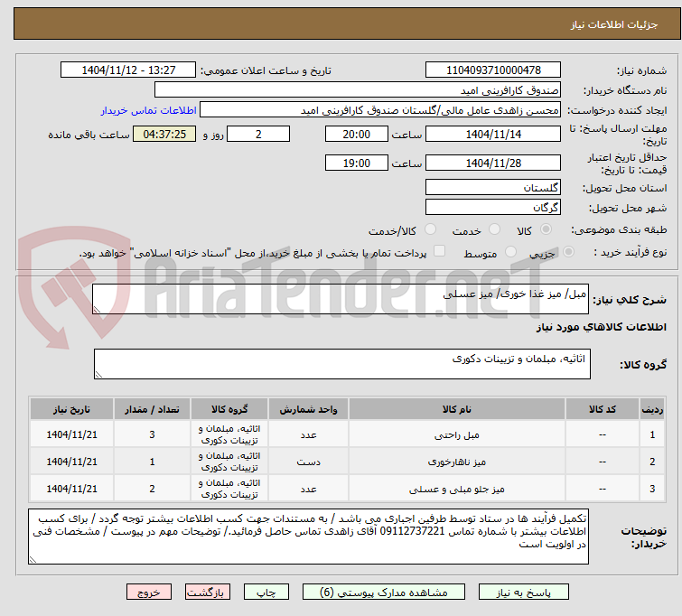
Task: Click the کد کالا column header
Action: coord(603,409)
